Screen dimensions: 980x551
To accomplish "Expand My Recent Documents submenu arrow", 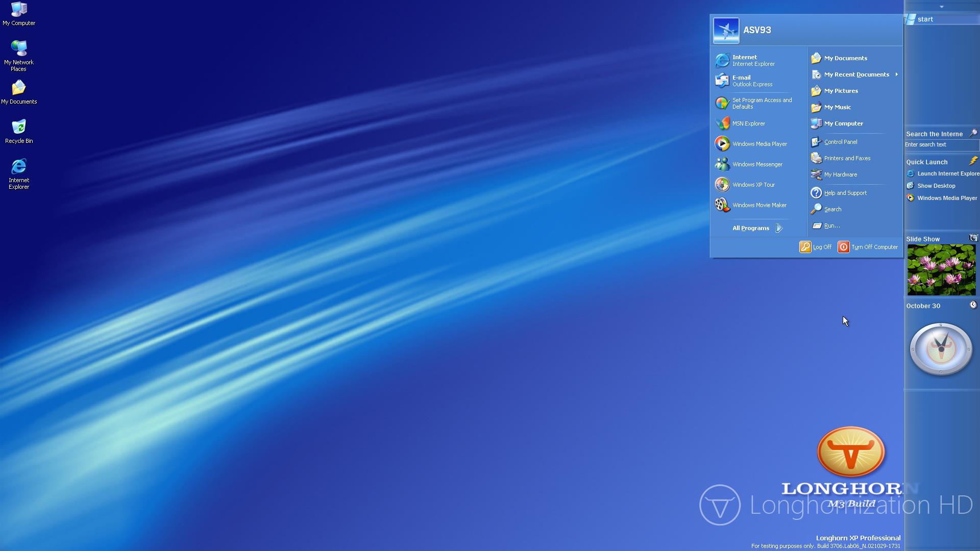I will coord(896,74).
